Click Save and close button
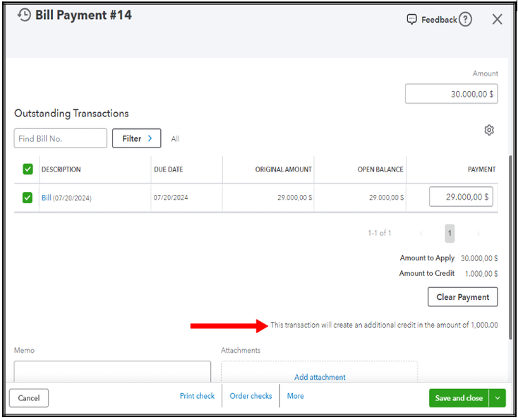Viewport: 518px width, 420px height. pos(459,398)
